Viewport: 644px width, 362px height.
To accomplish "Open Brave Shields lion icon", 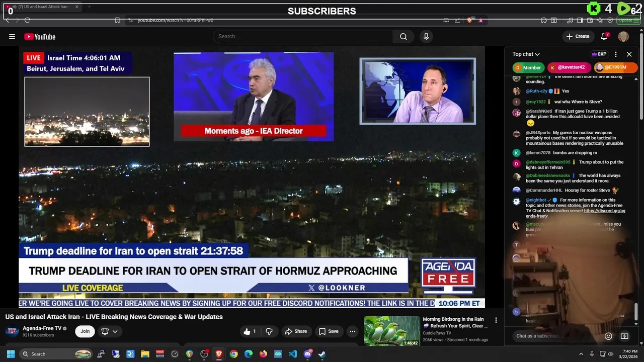I will (469, 20).
